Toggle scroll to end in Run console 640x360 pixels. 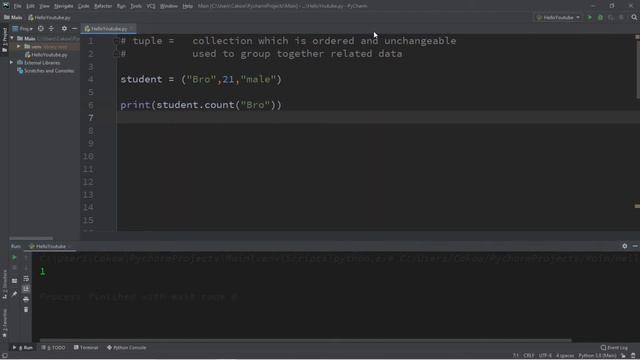pyautogui.click(x=26, y=289)
